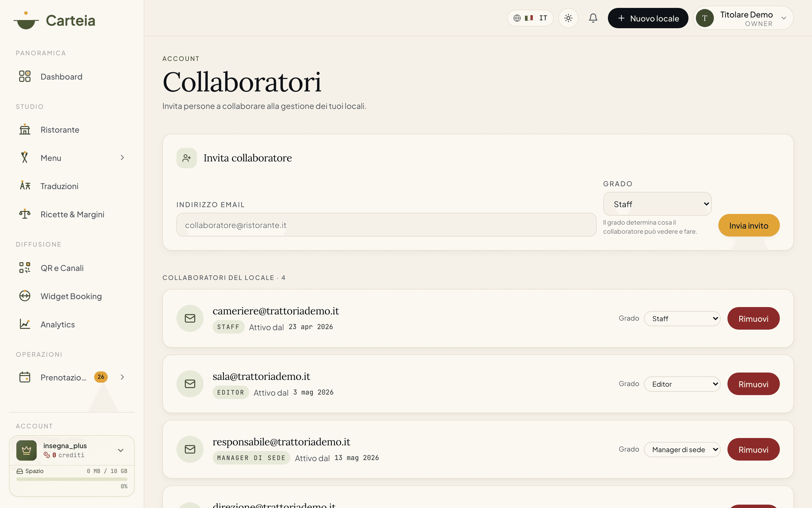Expand the insegna_plus account chevron
Image resolution: width=812 pixels, height=508 pixels.
pos(120,450)
